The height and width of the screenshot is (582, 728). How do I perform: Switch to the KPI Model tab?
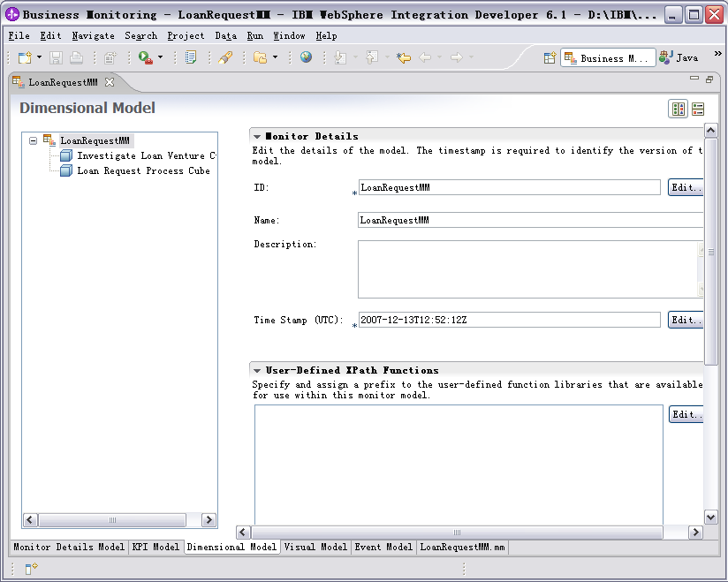pos(155,548)
